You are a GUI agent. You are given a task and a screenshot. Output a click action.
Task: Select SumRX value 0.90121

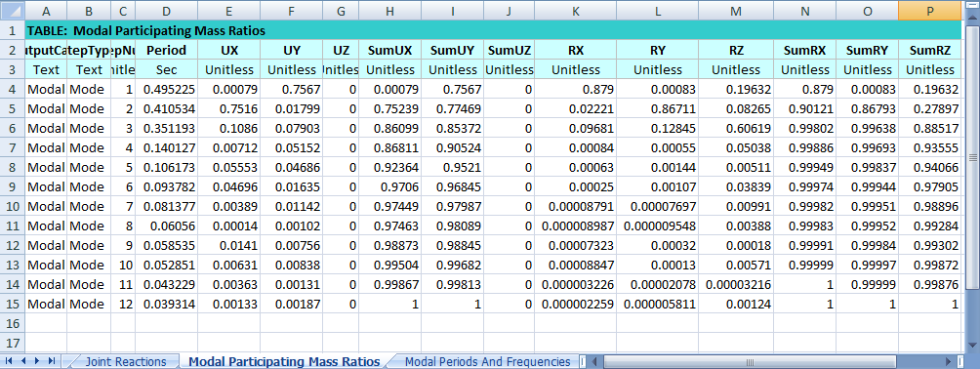pyautogui.click(x=805, y=108)
